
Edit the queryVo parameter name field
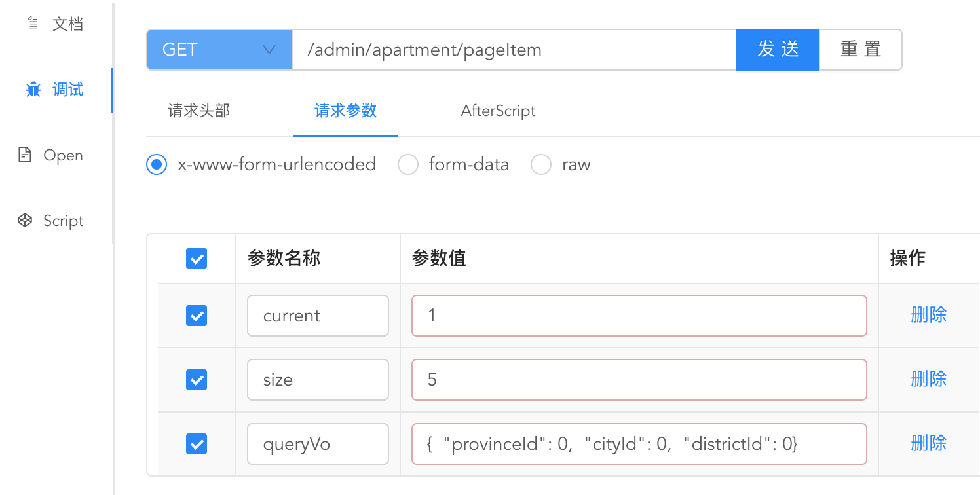(318, 444)
